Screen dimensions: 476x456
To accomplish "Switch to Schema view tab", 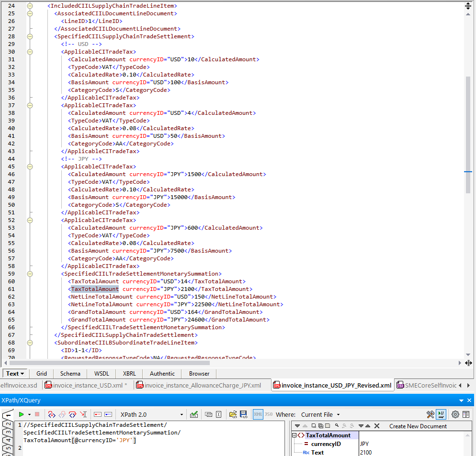I will click(70, 374).
